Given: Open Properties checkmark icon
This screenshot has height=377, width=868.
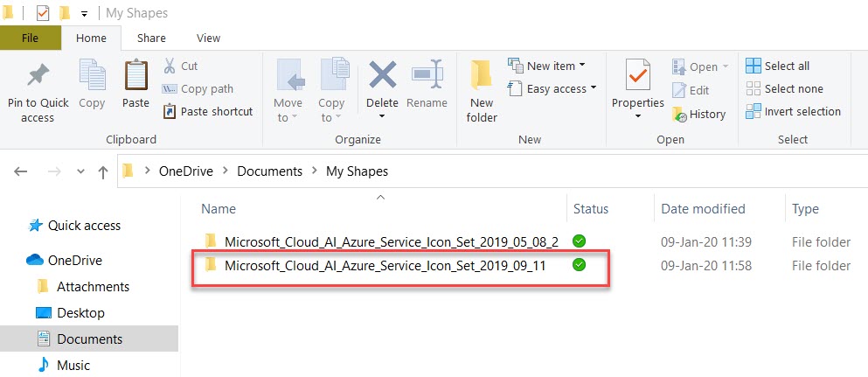Looking at the screenshot, I should (x=638, y=78).
